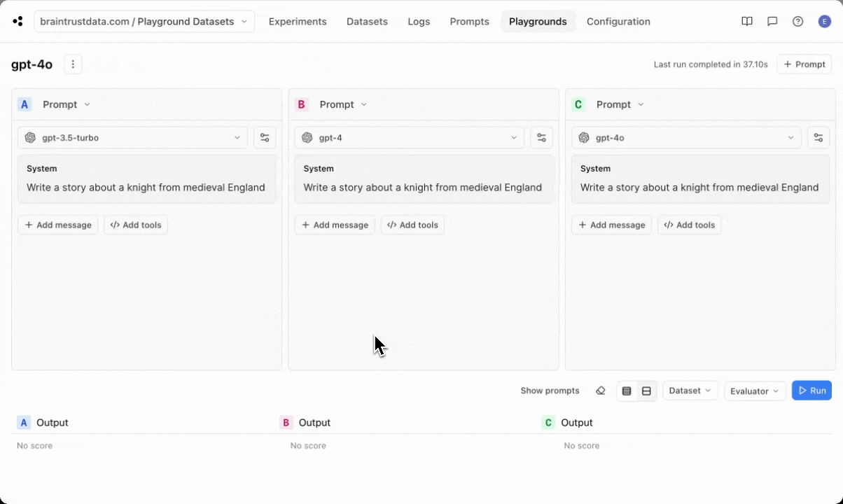Open model parameter settings for gpt-3.5-turbo
Screen dimensions: 843x504
pyautogui.click(x=265, y=137)
